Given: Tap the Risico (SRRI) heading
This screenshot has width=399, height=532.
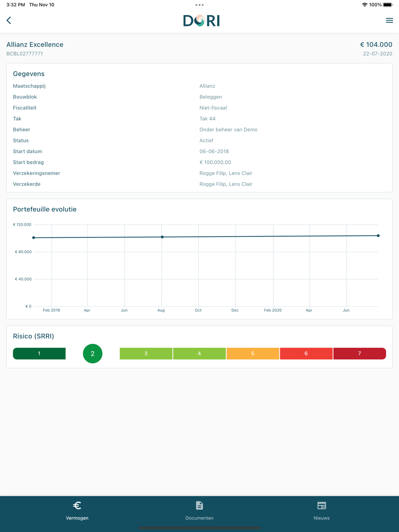Looking at the screenshot, I should 34,336.
